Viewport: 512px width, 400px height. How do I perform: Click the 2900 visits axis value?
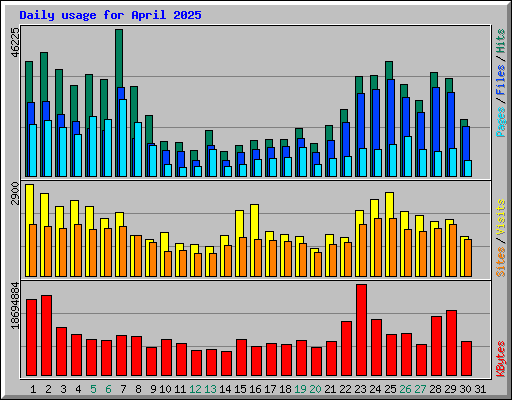coord(15,194)
